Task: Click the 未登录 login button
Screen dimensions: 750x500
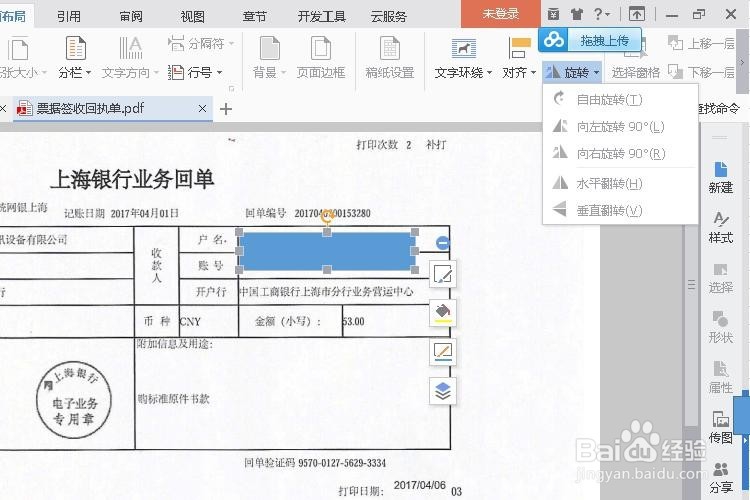Action: coord(500,14)
